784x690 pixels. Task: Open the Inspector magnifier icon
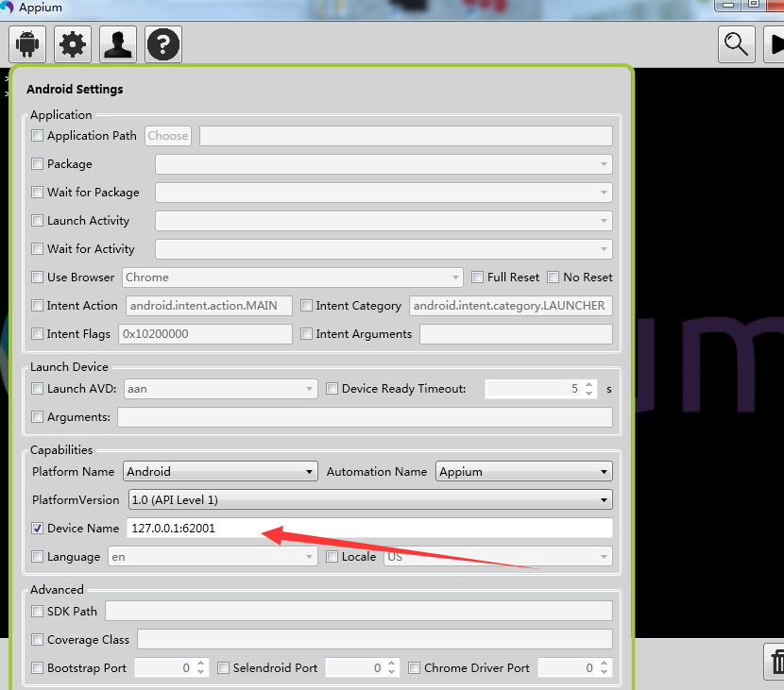click(737, 44)
